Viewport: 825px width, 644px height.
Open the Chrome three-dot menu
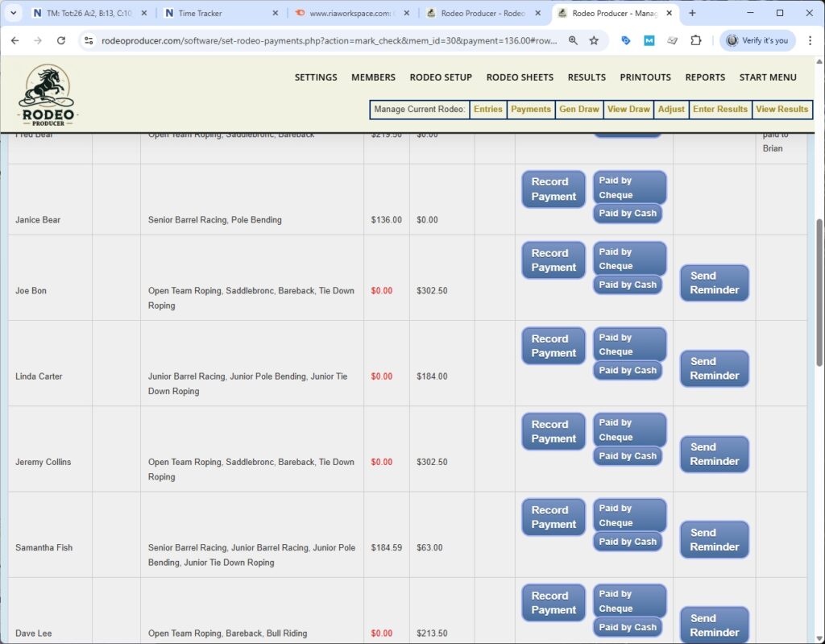809,40
